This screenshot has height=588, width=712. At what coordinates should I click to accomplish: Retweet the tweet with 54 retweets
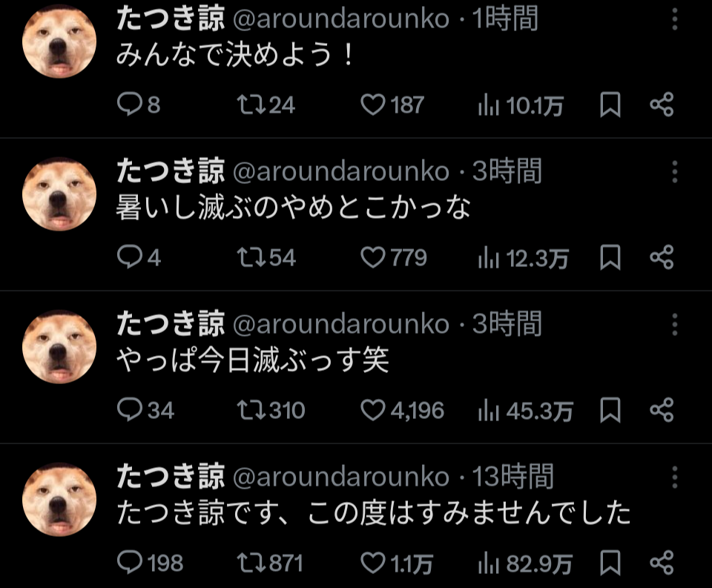(x=266, y=257)
